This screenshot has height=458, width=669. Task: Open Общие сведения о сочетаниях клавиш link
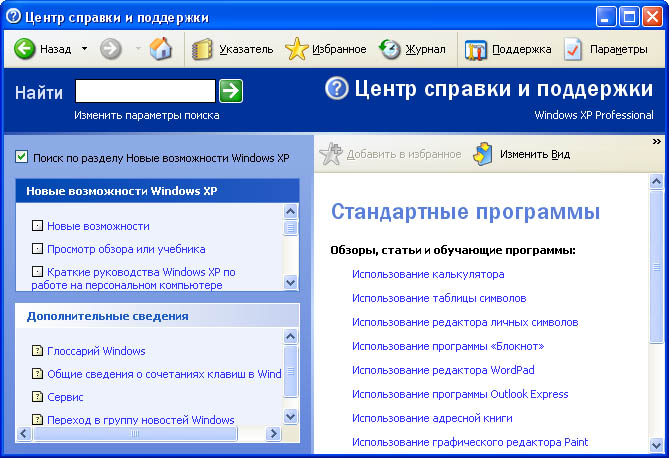(164, 374)
